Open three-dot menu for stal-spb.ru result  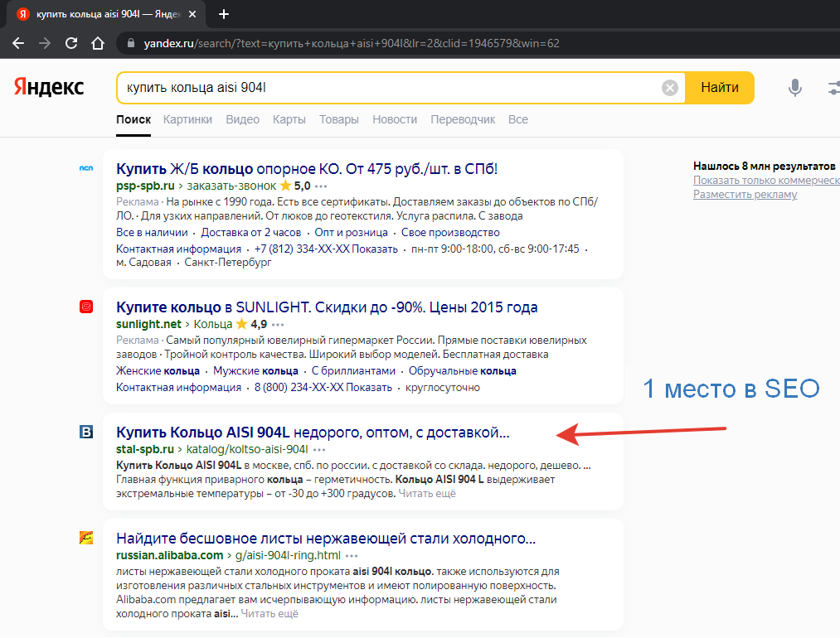320,449
